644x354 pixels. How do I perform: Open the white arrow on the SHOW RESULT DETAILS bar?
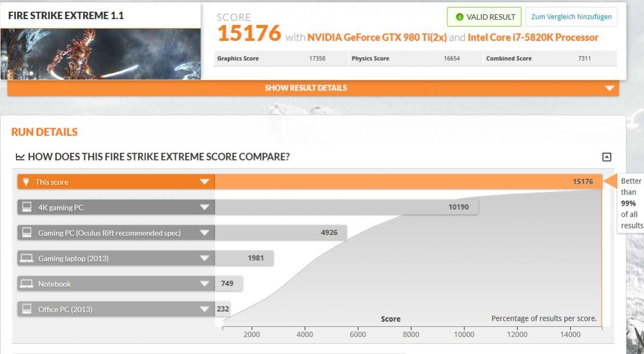[x=609, y=88]
